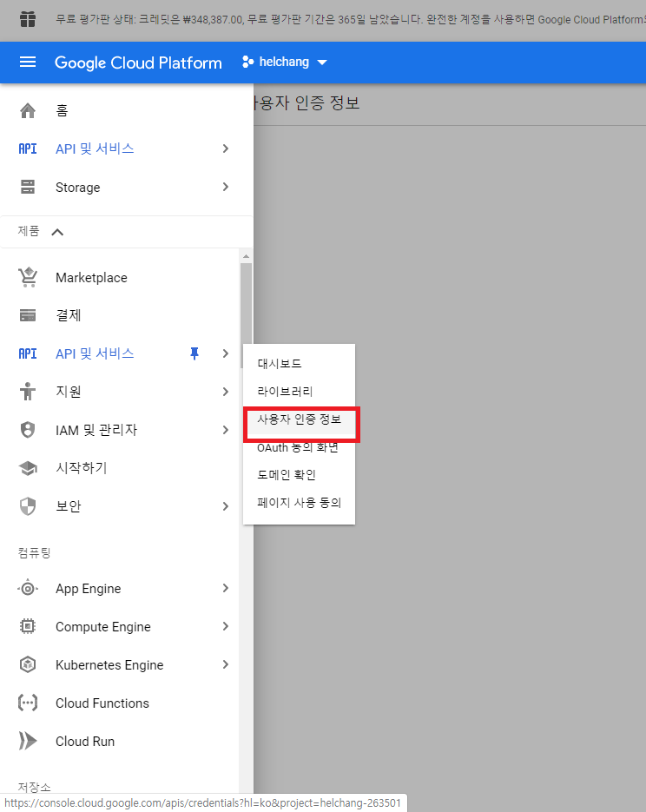Select 페이지 사용 동의 in the submenu
Image resolution: width=646 pixels, height=812 pixels.
coord(300,503)
